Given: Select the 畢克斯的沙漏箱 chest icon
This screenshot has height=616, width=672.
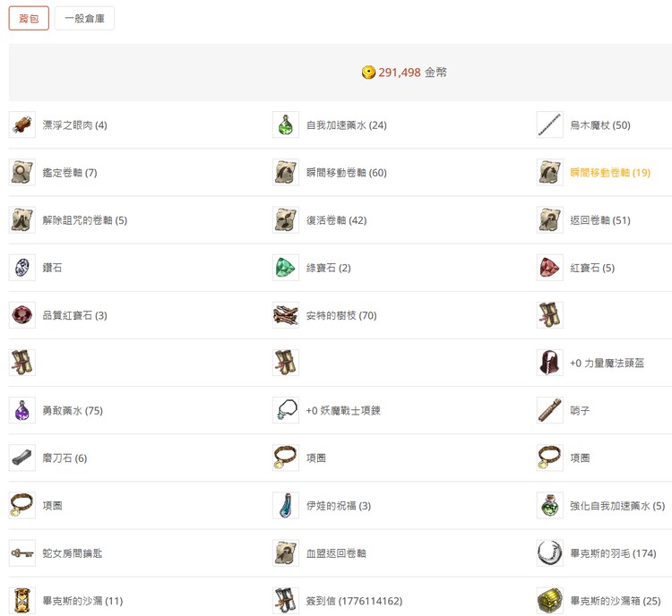Looking at the screenshot, I should tap(549, 601).
